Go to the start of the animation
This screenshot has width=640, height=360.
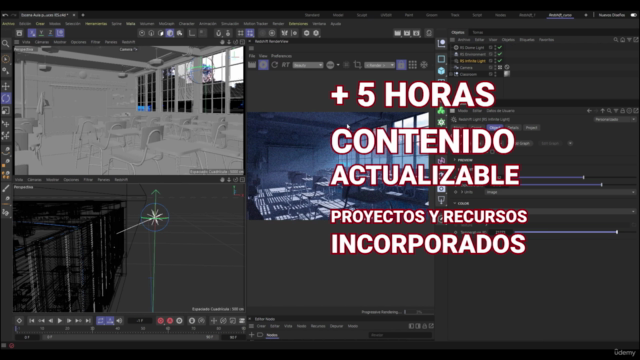pyautogui.click(x=31, y=321)
